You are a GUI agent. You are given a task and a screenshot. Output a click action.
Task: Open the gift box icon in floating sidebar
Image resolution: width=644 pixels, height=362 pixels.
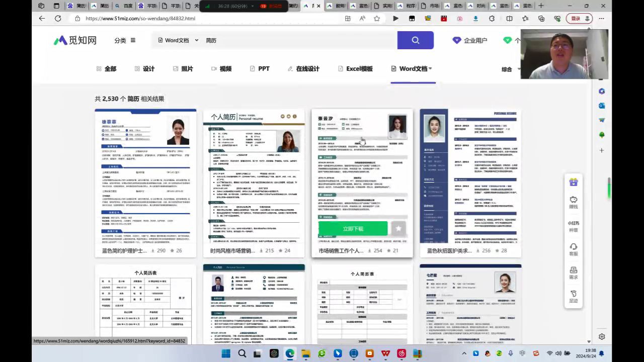pyautogui.click(x=573, y=182)
